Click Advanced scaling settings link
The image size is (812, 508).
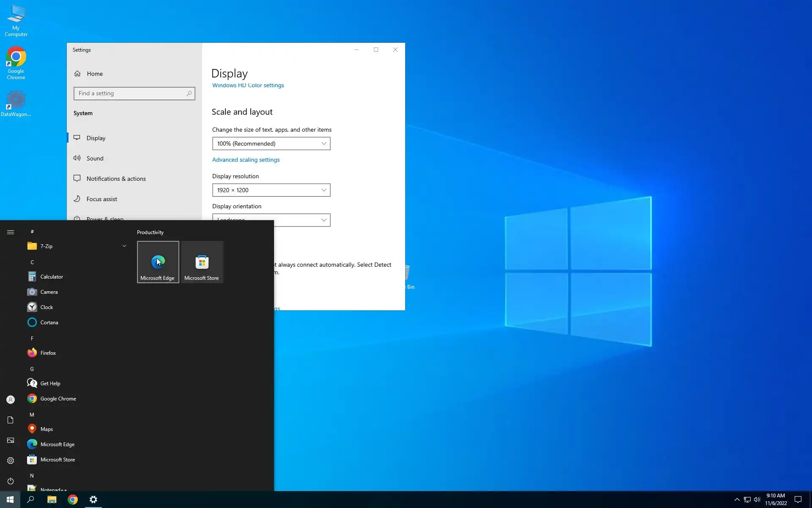pyautogui.click(x=246, y=160)
